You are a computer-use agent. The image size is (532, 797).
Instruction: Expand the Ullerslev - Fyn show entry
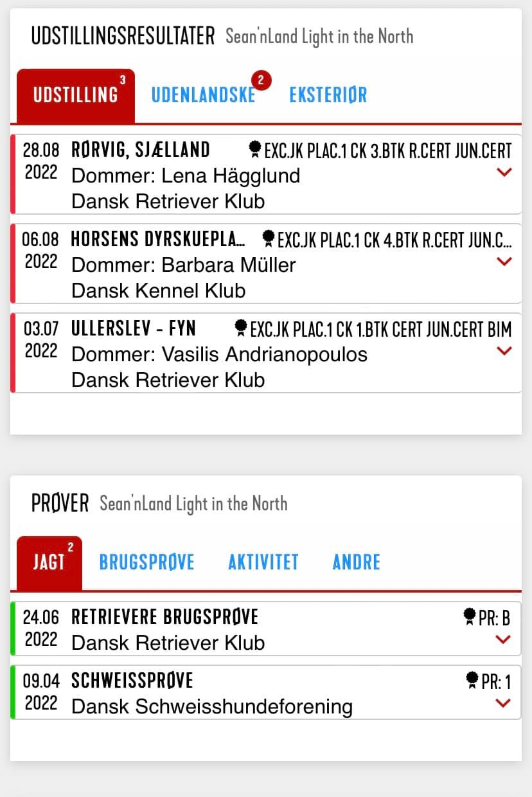point(504,351)
